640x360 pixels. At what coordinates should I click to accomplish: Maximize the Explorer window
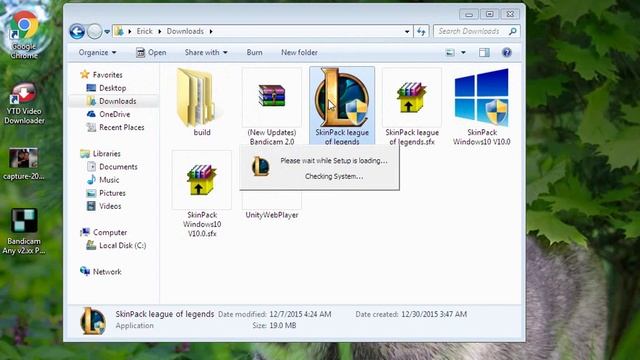coord(489,14)
